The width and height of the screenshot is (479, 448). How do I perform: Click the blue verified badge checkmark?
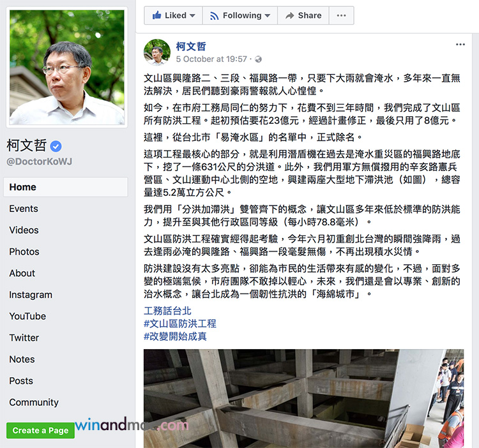(x=56, y=147)
